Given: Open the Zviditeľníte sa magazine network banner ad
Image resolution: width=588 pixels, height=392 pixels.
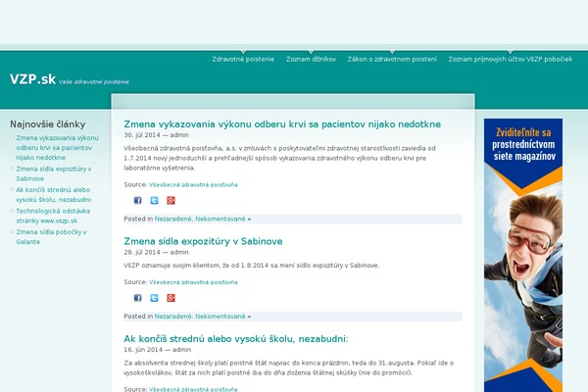Looking at the screenshot, I should pyautogui.click(x=523, y=255).
